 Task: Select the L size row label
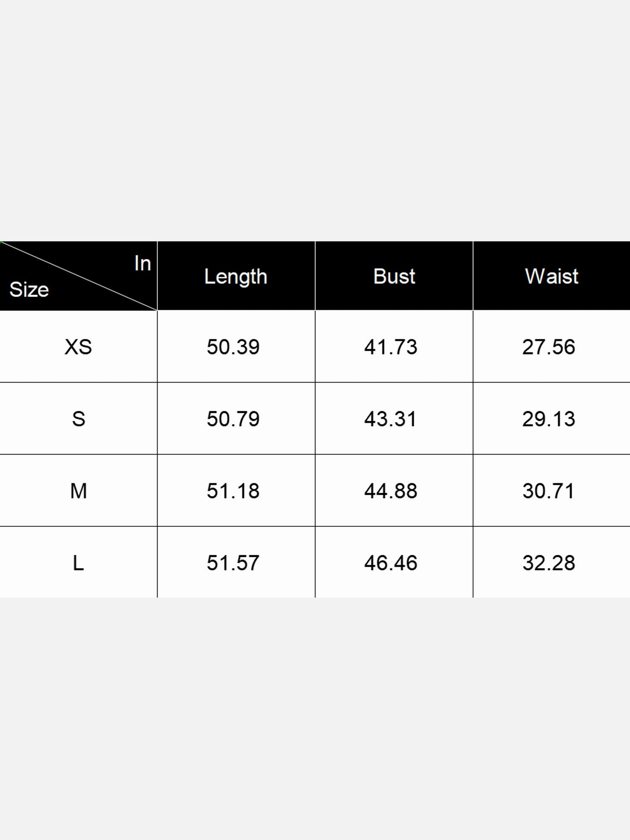79,563
